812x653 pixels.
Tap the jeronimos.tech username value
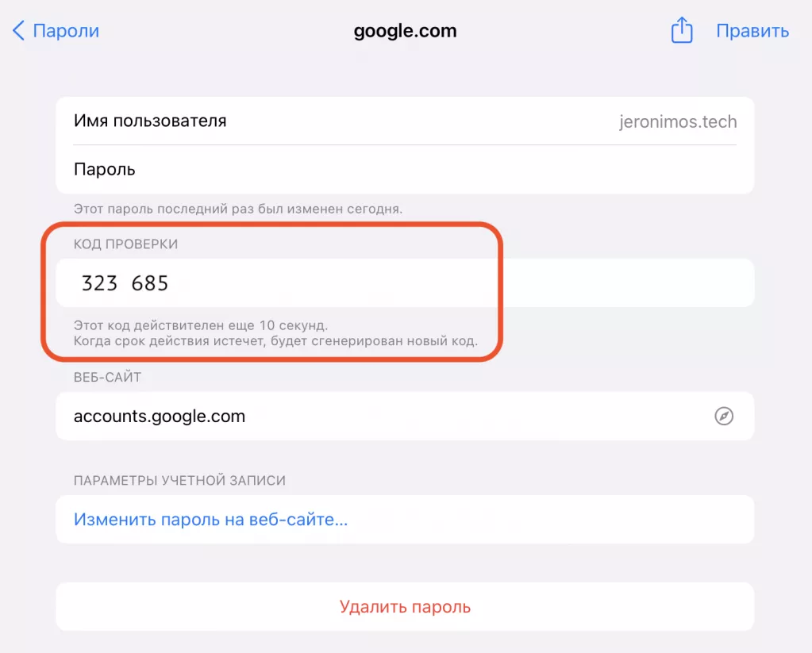(x=677, y=122)
